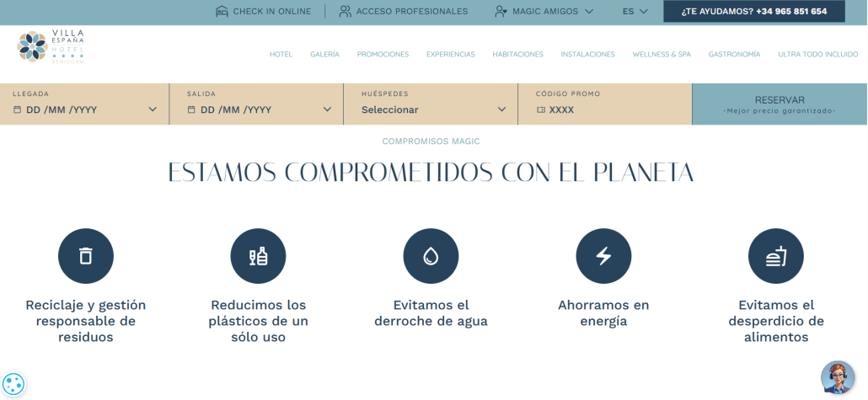Click the Acceso Profesionales link
The image size is (868, 400).
(x=403, y=12)
